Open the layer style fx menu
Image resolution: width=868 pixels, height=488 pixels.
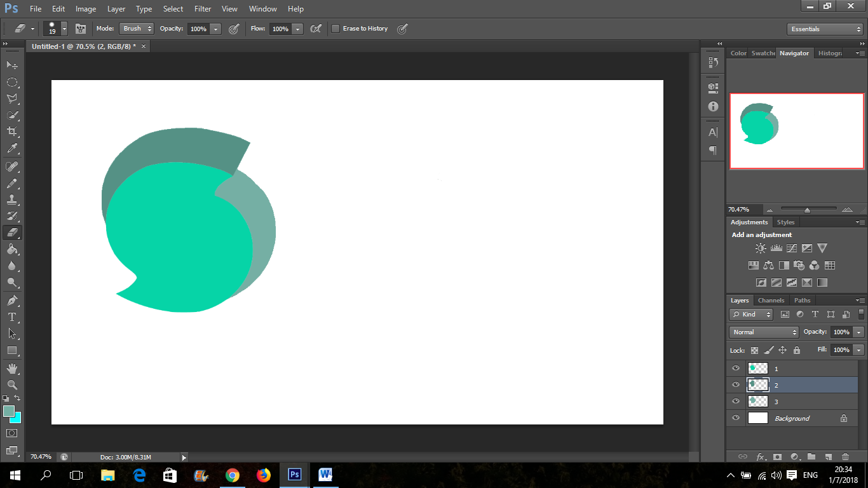coord(761,456)
